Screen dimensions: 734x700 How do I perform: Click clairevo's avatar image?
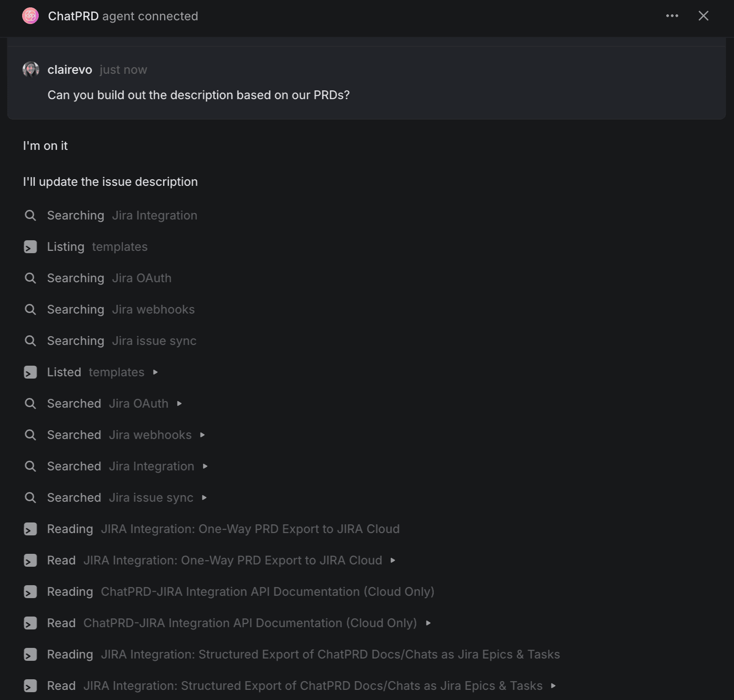coord(31,69)
